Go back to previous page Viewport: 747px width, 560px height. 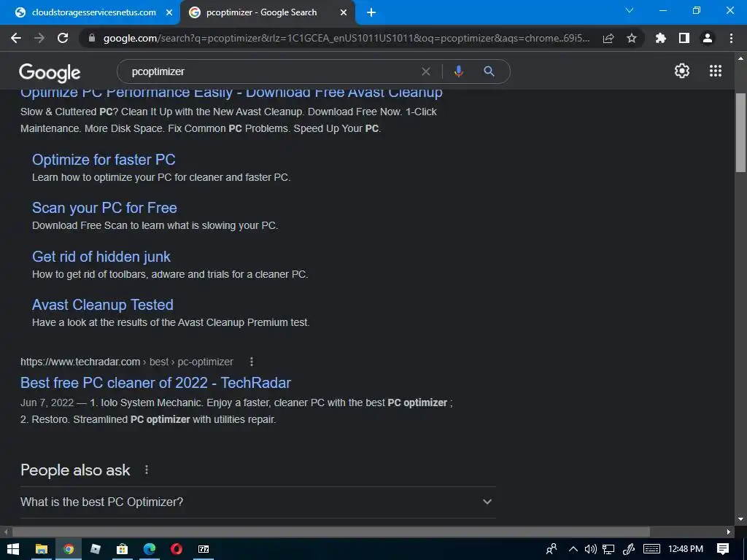tap(16, 38)
